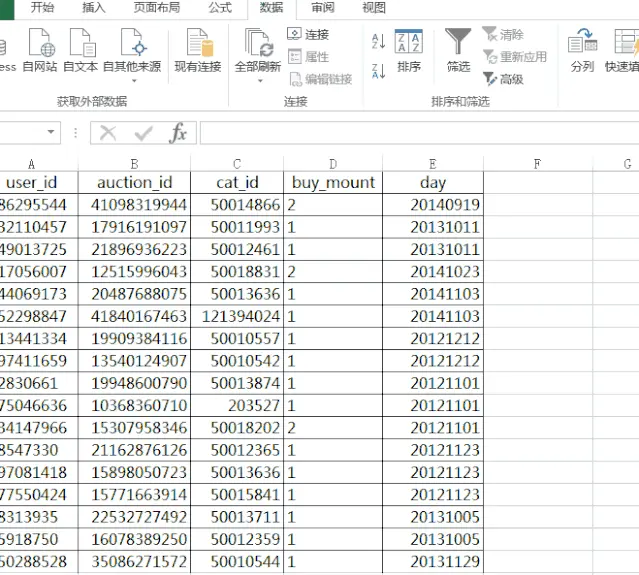Select cell with 16078389250

pyautogui.click(x=134, y=539)
